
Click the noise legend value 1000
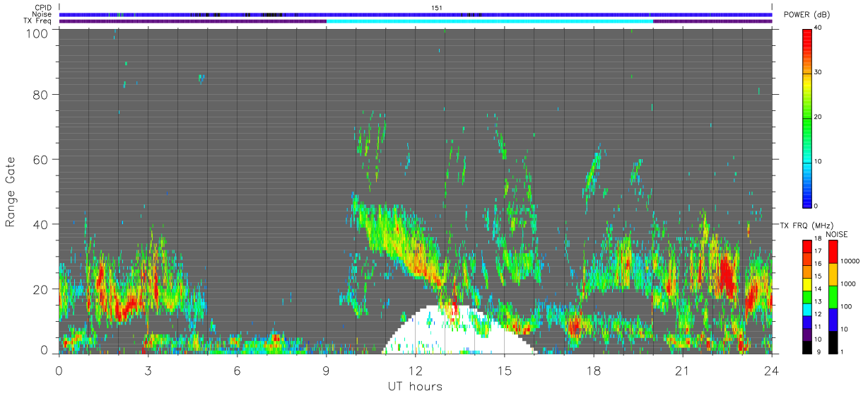848,283
